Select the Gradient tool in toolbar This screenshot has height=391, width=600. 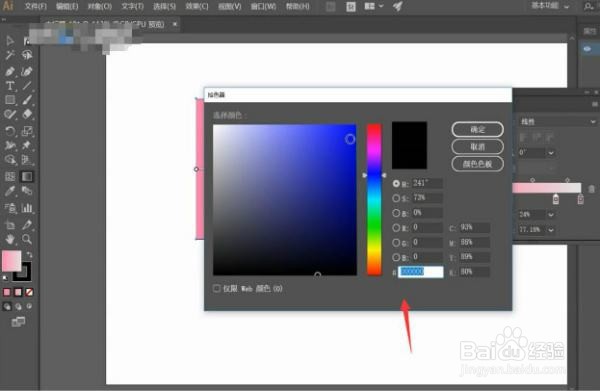(x=27, y=176)
